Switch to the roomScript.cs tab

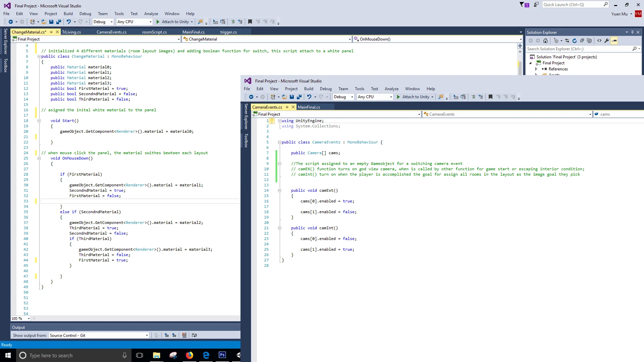[154, 32]
